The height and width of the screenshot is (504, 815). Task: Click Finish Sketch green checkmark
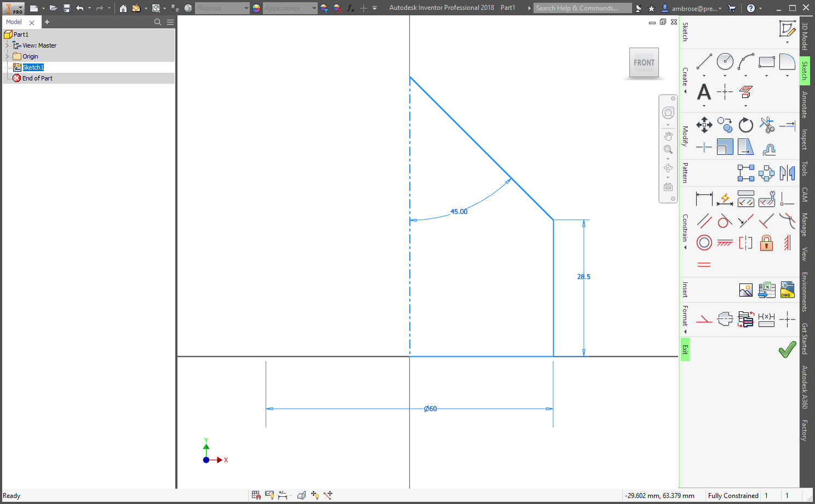point(787,349)
